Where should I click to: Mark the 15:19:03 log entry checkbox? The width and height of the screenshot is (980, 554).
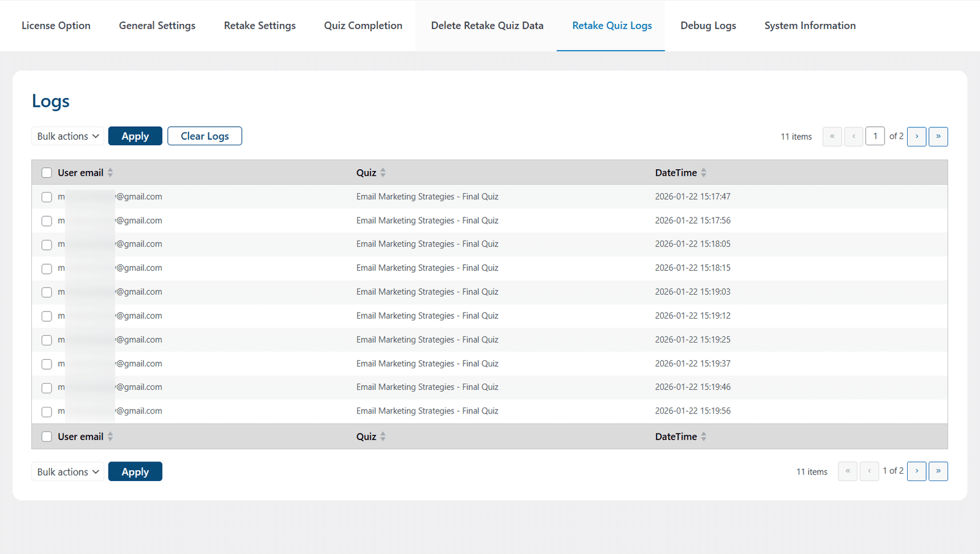pyautogui.click(x=47, y=292)
